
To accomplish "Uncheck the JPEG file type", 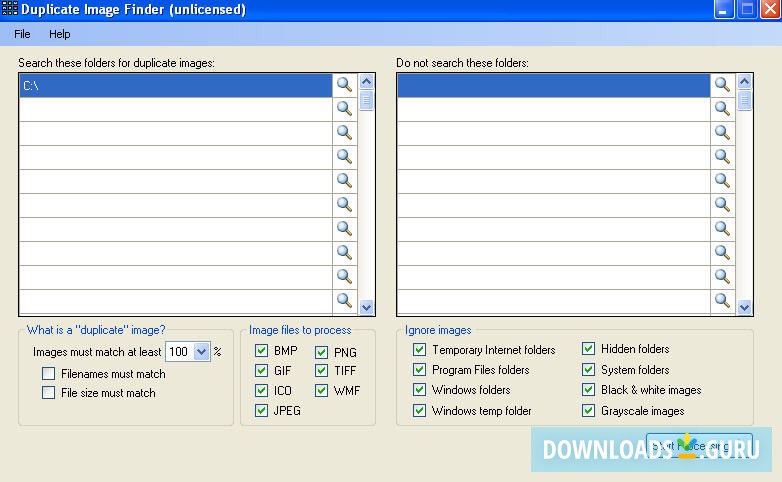I will tap(261, 410).
